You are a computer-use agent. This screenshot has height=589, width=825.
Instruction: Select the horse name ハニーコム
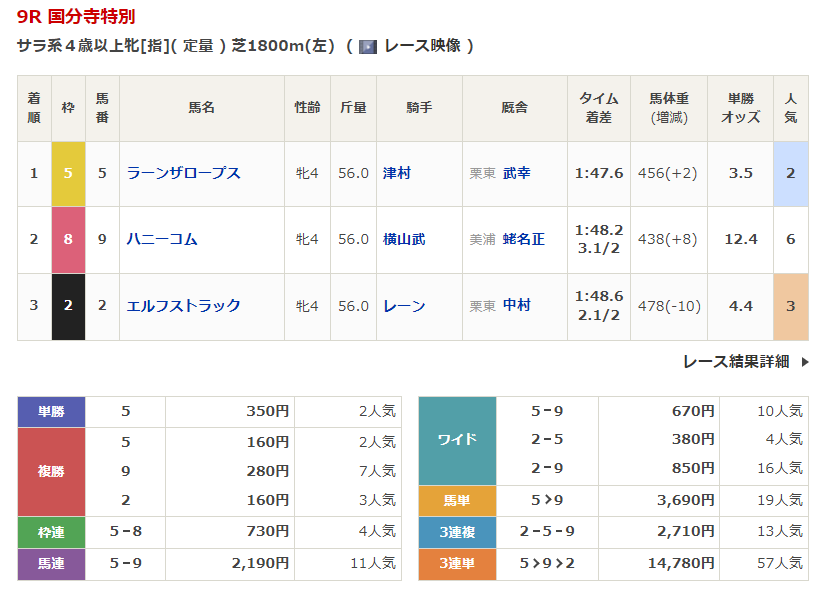click(162, 239)
